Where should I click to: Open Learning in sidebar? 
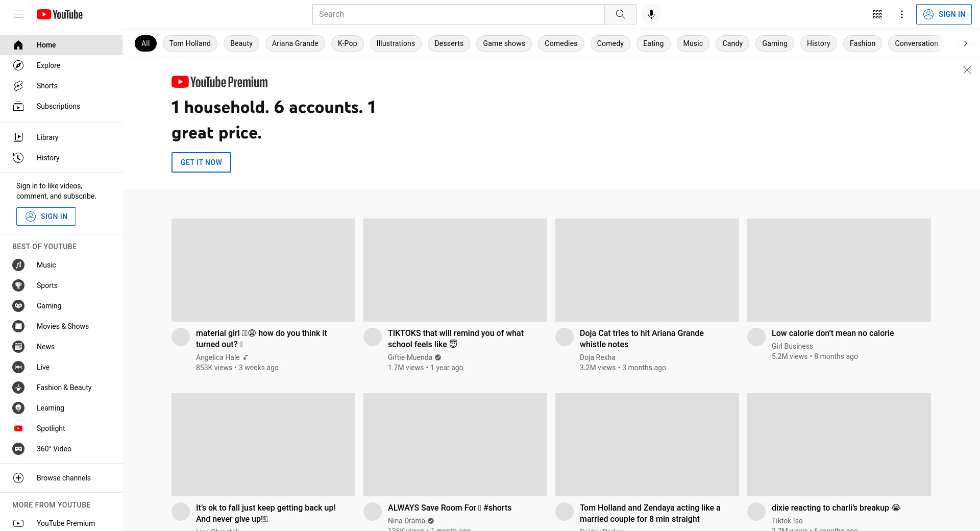pyautogui.click(x=61, y=408)
